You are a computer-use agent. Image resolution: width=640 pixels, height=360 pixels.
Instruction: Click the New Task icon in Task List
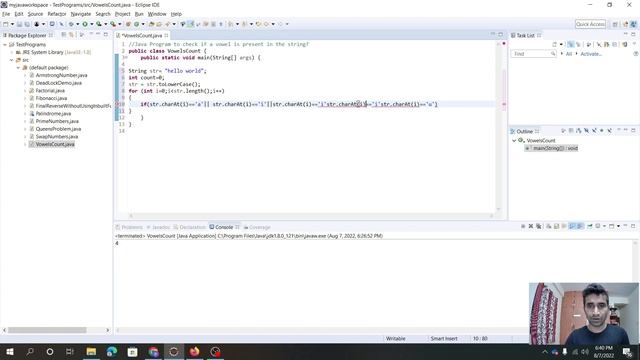555,44
